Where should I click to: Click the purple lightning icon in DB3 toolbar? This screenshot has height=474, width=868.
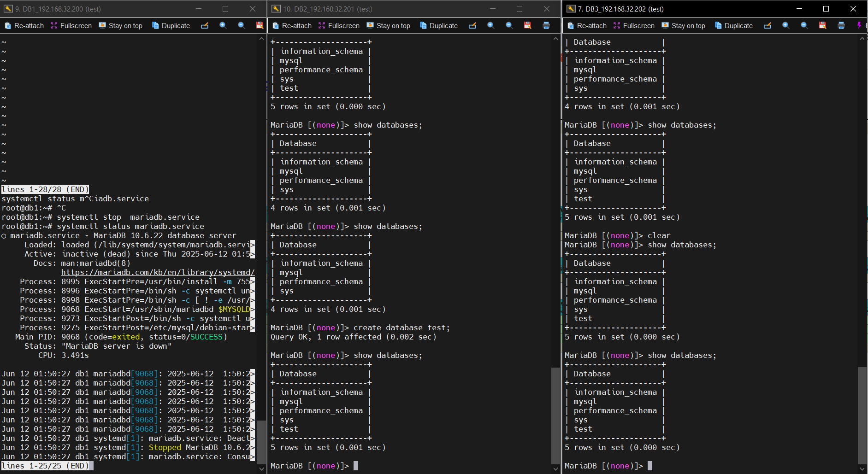[x=859, y=26]
